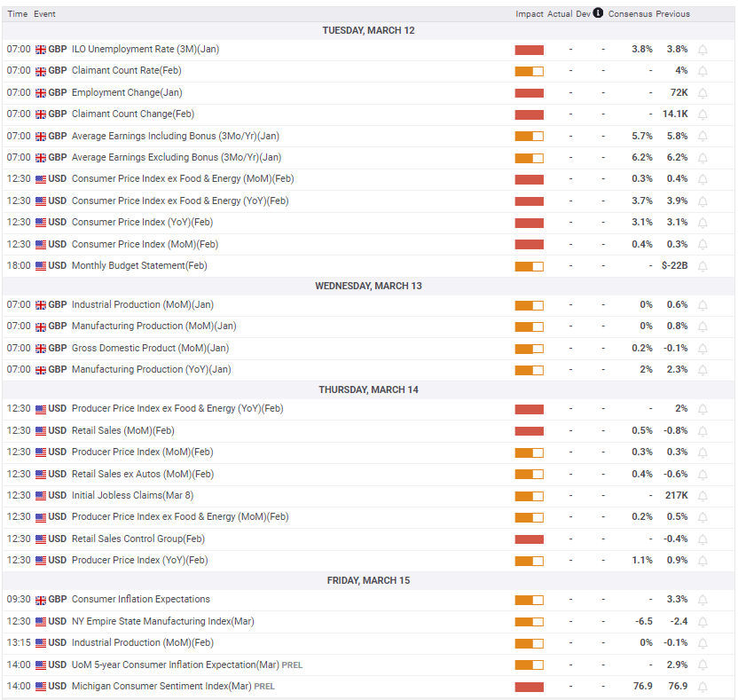This screenshot has width=738, height=700.
Task: Set bell for NY Empire State Manufacturing Index
Action: 703,622
